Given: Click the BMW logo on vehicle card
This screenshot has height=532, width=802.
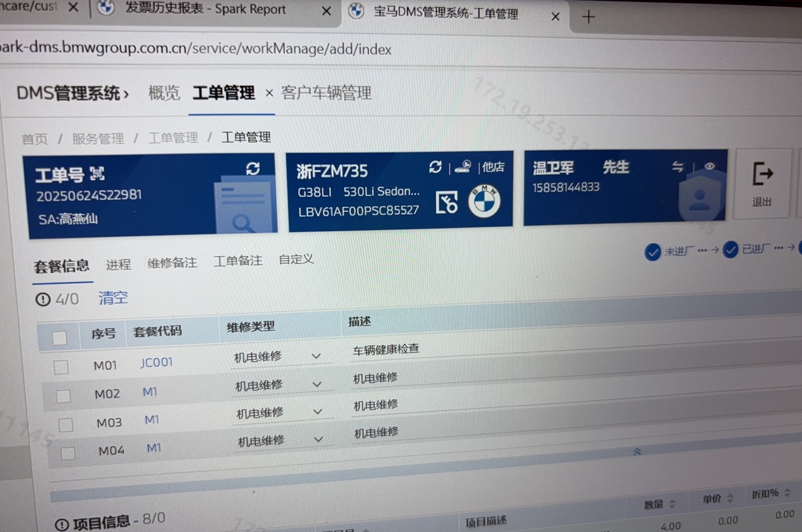Looking at the screenshot, I should 484,202.
